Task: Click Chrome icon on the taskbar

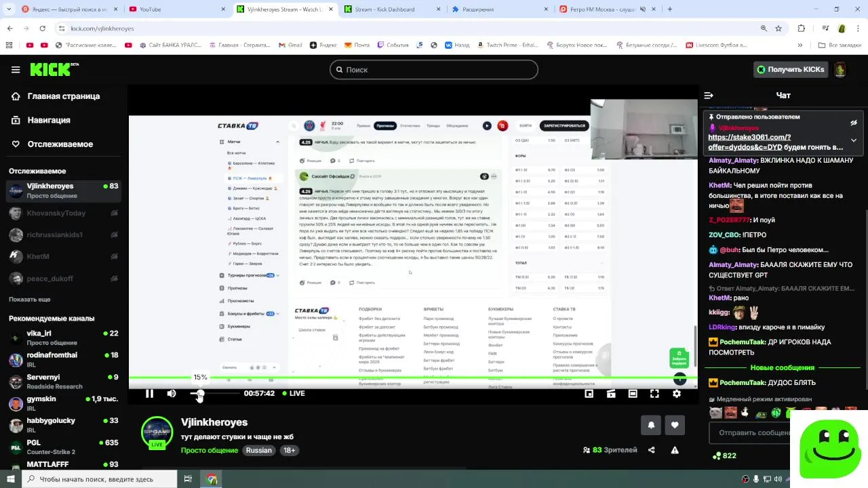Action: (x=212, y=479)
